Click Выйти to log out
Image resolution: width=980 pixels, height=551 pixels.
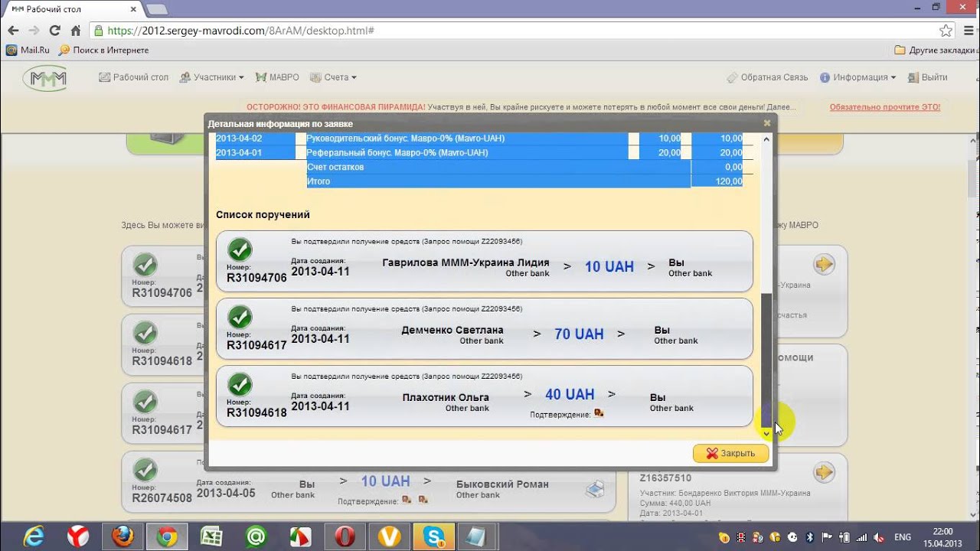927,77
